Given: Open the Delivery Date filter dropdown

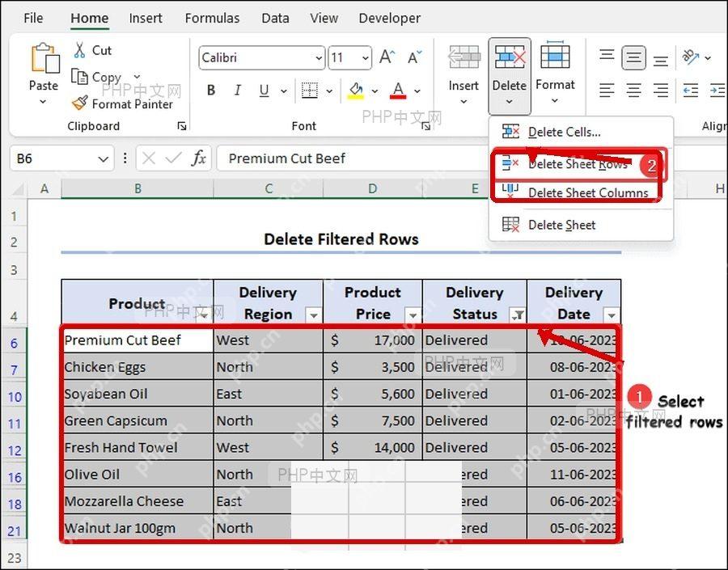Looking at the screenshot, I should point(612,315).
